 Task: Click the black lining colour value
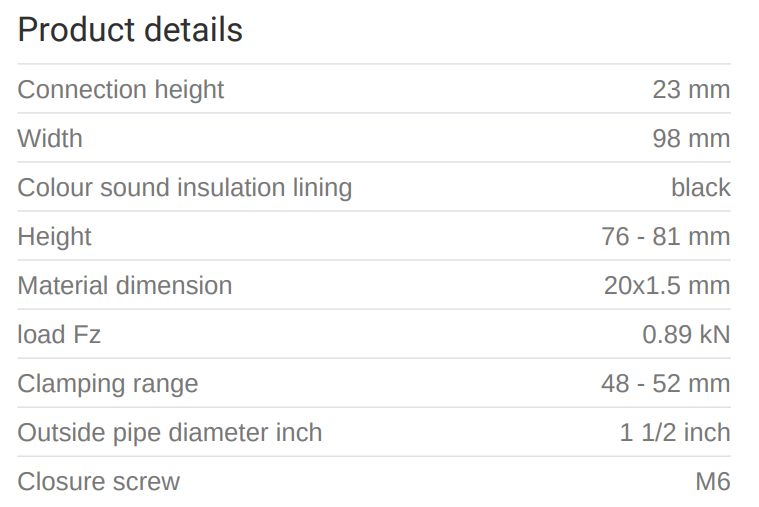(x=700, y=187)
